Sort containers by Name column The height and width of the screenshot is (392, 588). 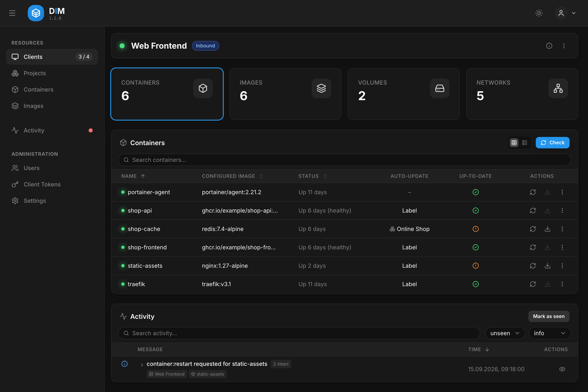[x=133, y=176]
